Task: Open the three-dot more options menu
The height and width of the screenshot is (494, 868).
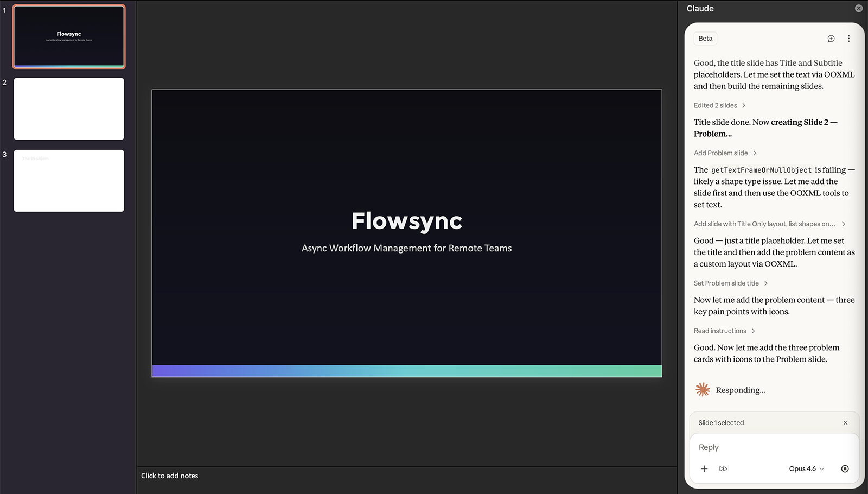Action: [848, 39]
